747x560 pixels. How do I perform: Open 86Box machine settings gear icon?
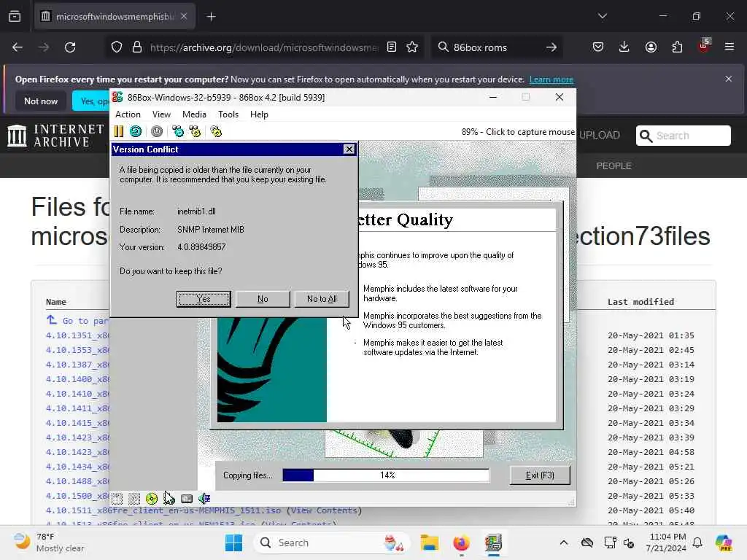click(216, 131)
